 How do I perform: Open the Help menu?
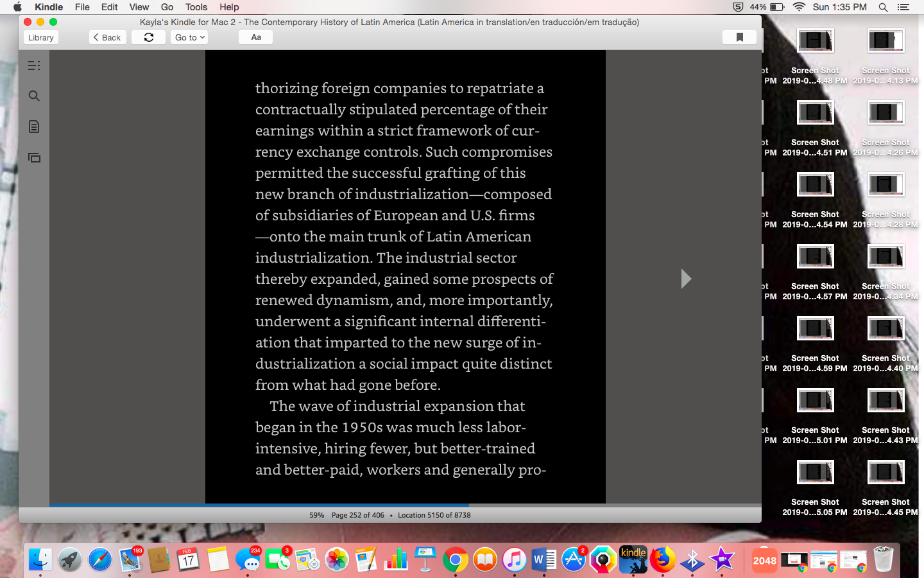point(229,7)
